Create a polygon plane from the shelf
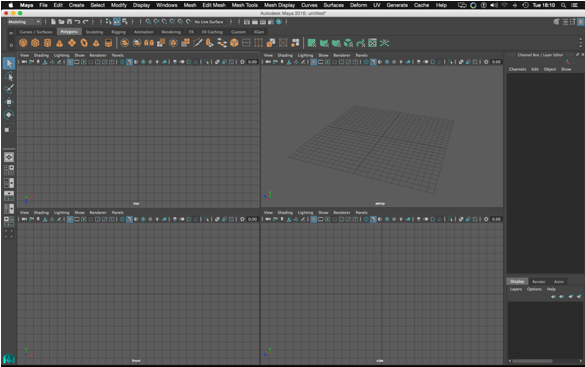 [x=72, y=43]
